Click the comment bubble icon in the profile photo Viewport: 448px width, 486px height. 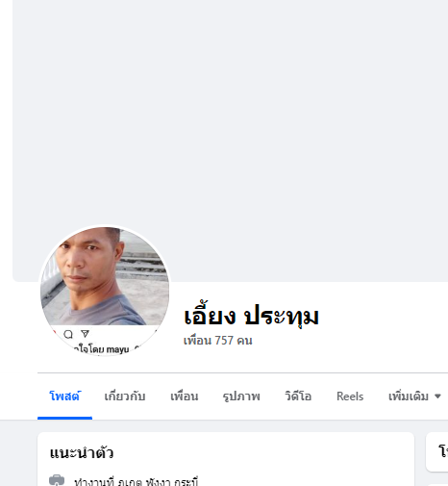point(68,334)
